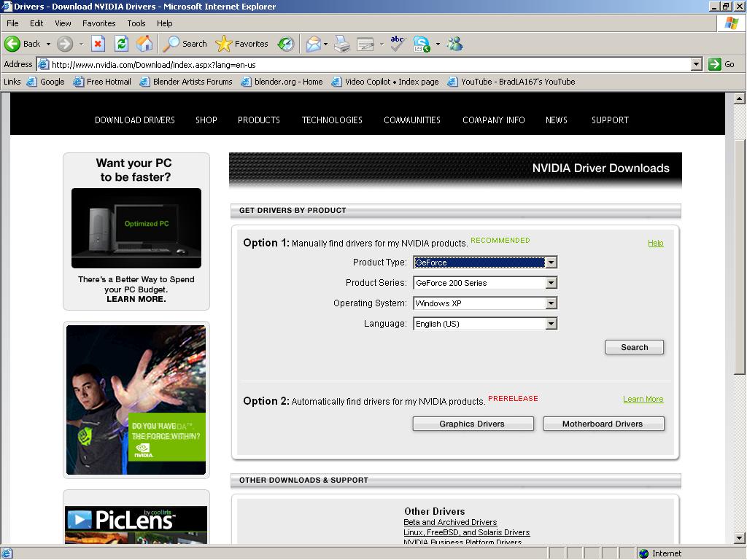Open Favorites star in toolbar

[x=242, y=44]
